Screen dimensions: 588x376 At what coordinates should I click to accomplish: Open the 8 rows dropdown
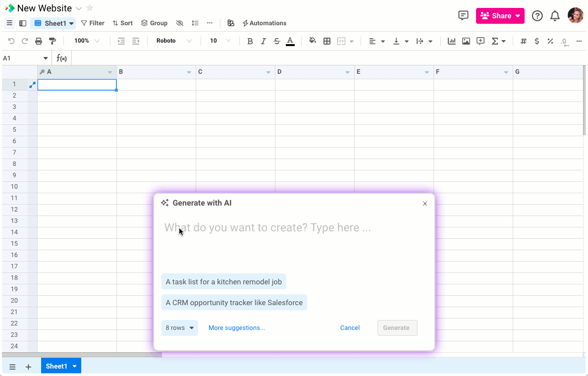click(x=180, y=327)
